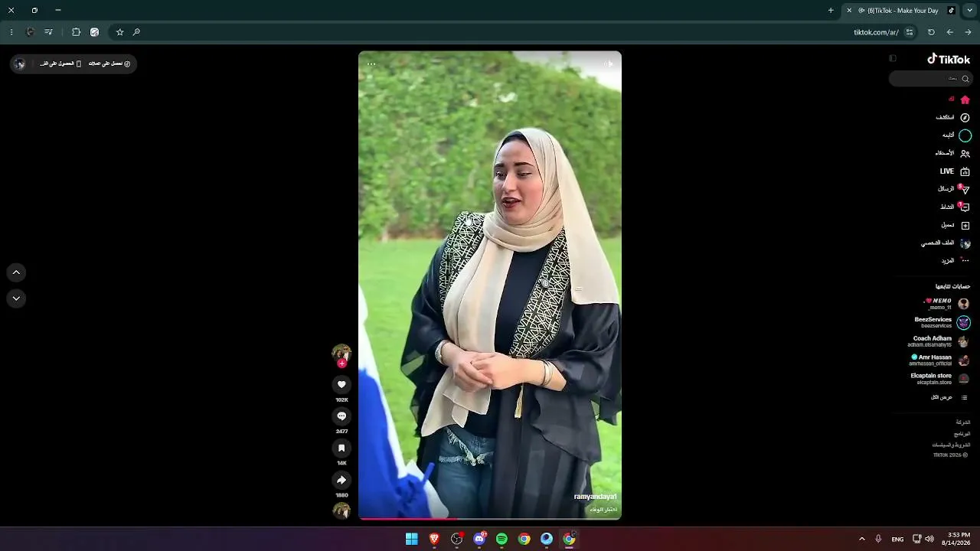Open the sound disc below the share button
The width and height of the screenshot is (980, 551).
(341, 510)
